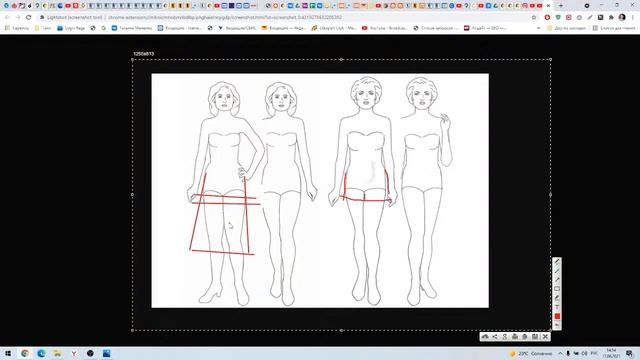
Task: Open the taskbar weather widget
Action: pos(531,353)
